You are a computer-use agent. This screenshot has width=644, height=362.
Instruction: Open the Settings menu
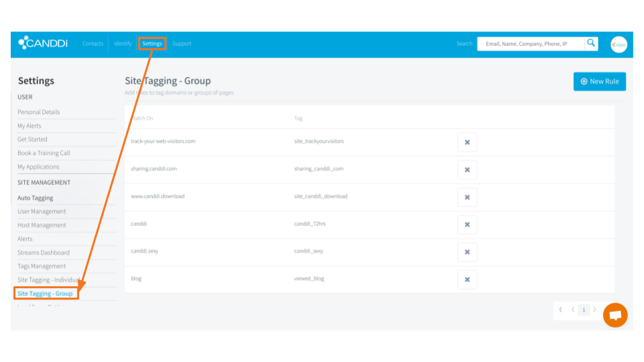pos(152,44)
